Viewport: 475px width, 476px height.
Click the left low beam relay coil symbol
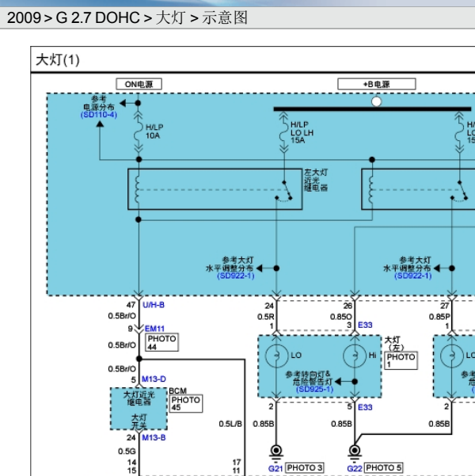tap(137, 189)
